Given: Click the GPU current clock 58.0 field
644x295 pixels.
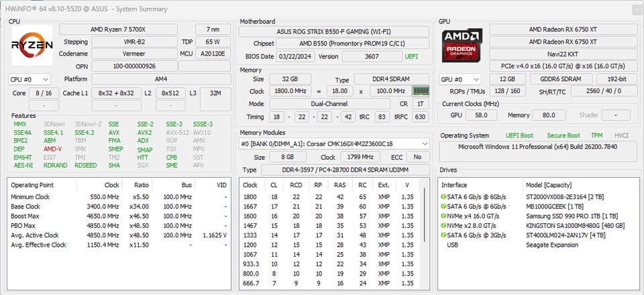Looking at the screenshot, I should 480,115.
